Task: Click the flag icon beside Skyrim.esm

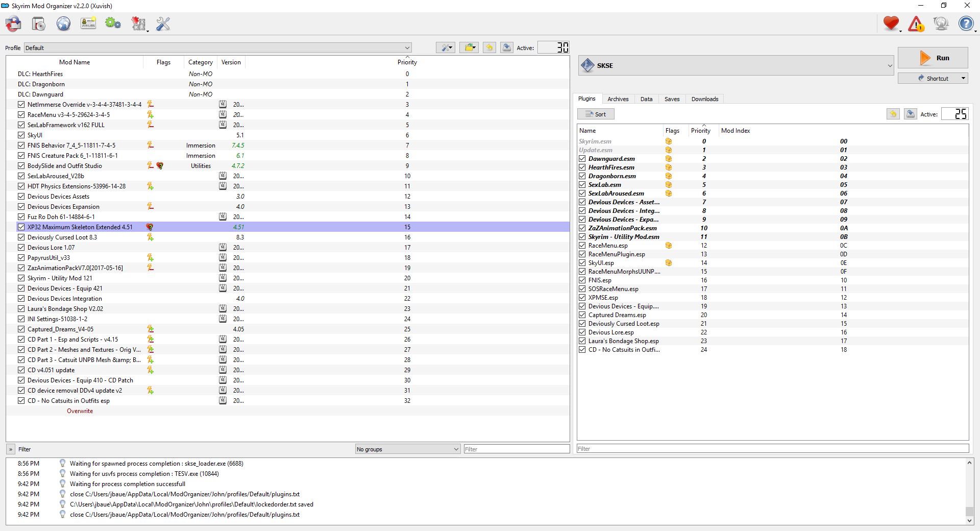Action: [669, 141]
